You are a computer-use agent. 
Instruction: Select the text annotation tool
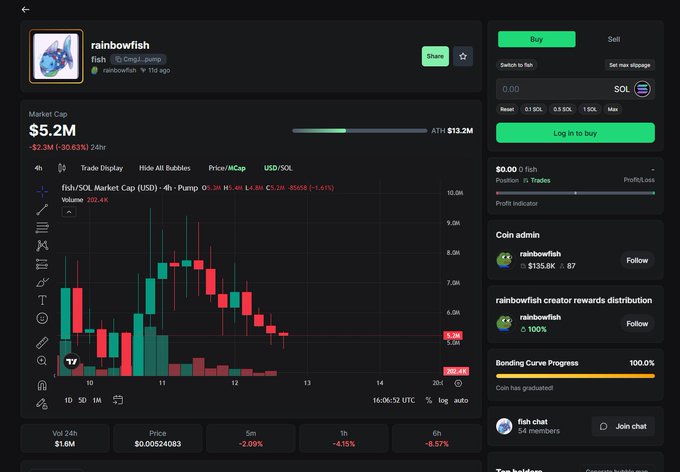[42, 300]
